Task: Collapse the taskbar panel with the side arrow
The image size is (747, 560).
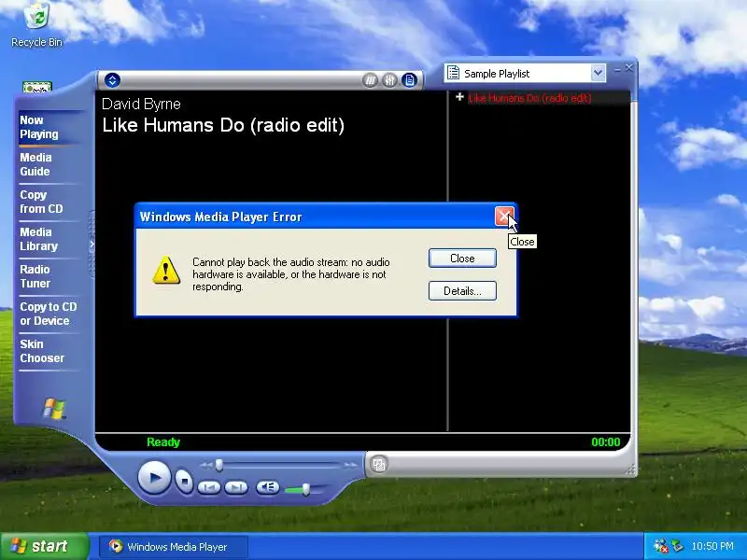Action: pyautogui.click(x=92, y=245)
